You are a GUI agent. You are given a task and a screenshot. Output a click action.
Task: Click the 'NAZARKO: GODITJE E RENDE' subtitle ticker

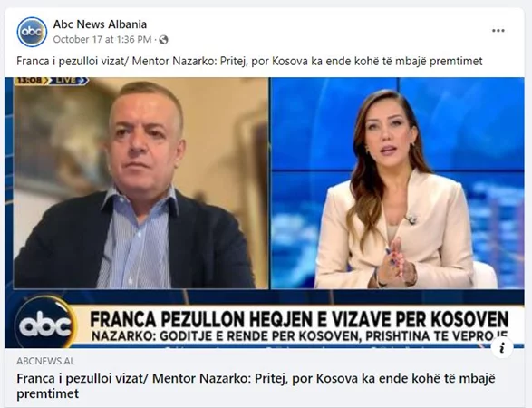click(x=299, y=336)
